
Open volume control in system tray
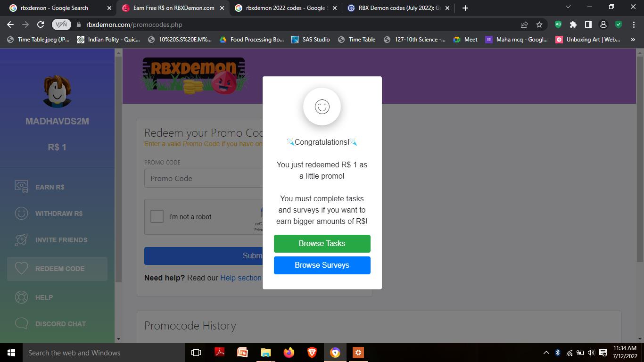coord(592,353)
